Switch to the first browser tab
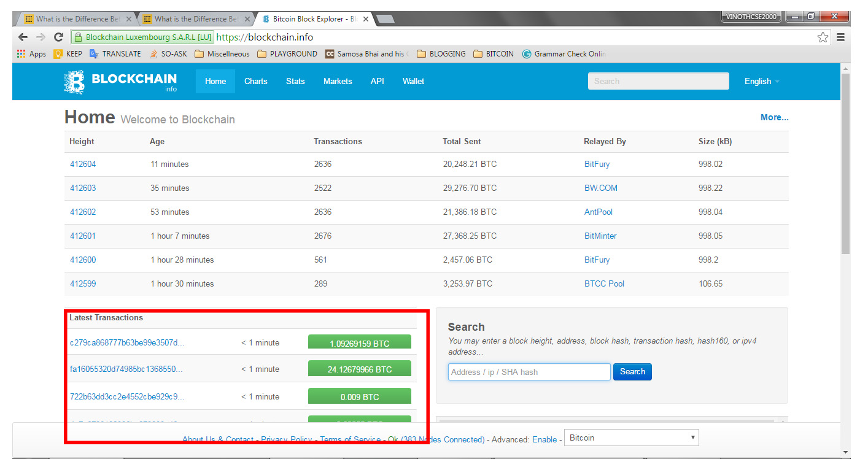Viewport: 868px width, 459px height. [x=76, y=19]
